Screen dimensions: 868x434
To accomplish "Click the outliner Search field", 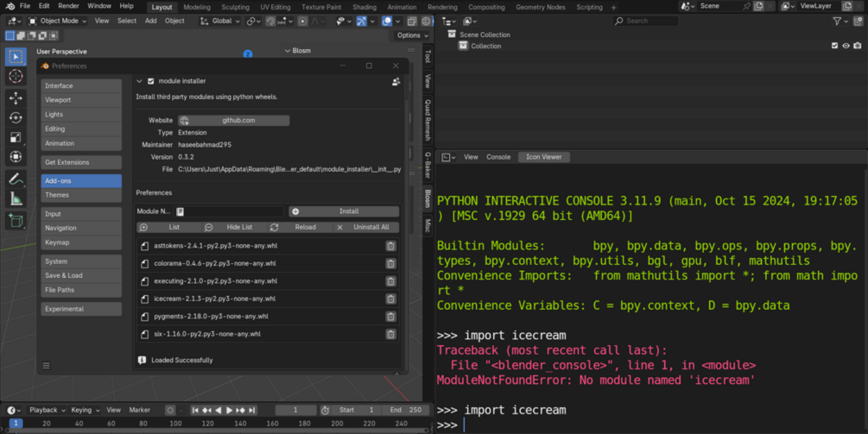I will 645,21.
